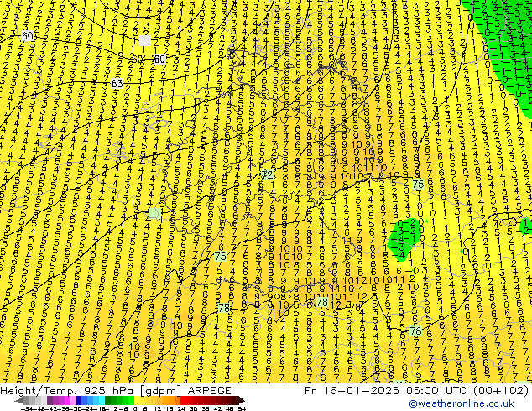The height and width of the screenshot is (411, 532).
Task: Open the weatheronline.co.uk copyright link
Action: point(462,403)
